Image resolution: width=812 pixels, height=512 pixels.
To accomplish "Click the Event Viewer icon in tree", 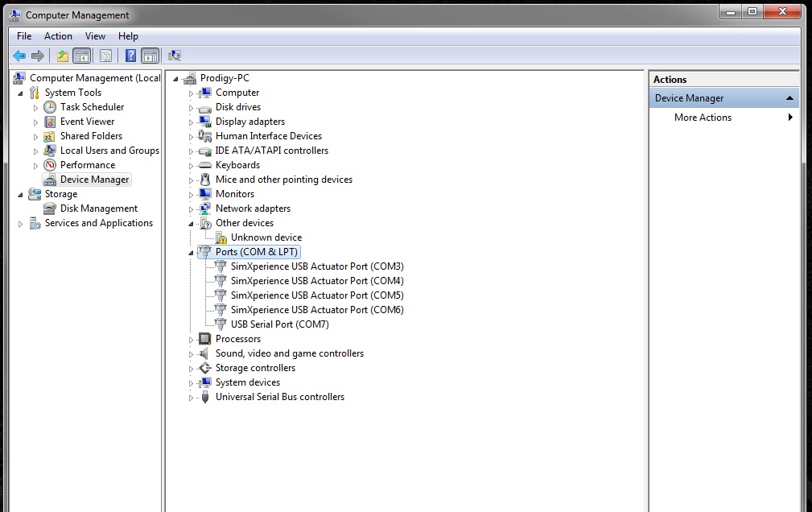I will click(x=50, y=122).
